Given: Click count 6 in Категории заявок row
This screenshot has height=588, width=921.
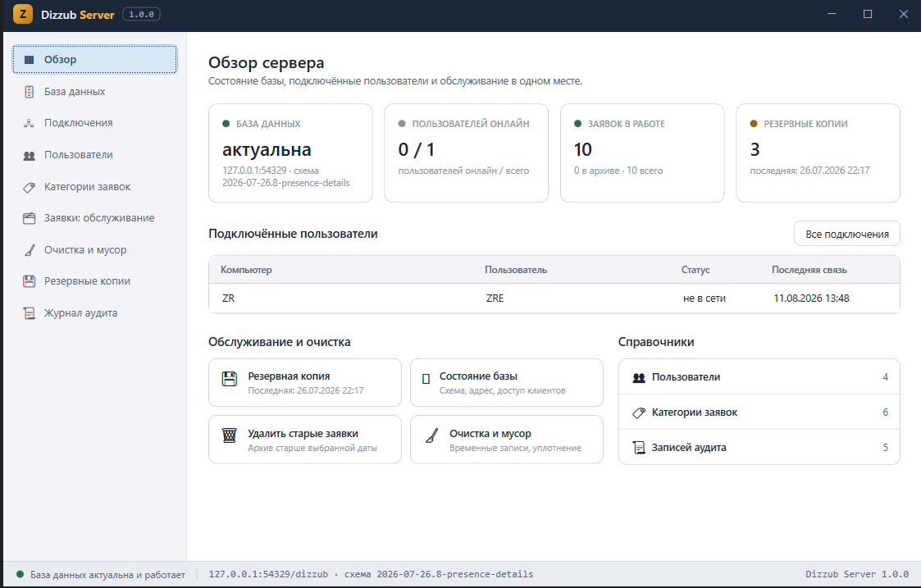Looking at the screenshot, I should click(885, 413).
